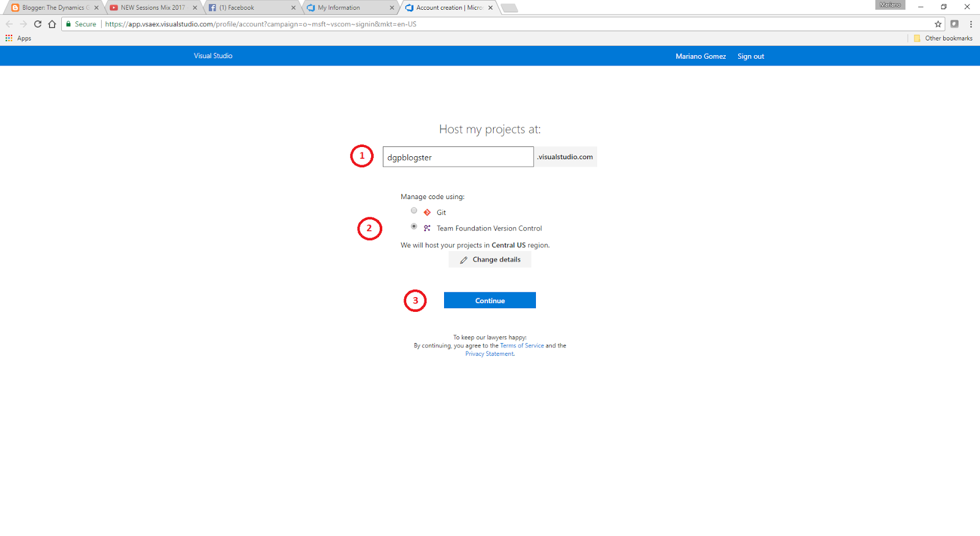Click the Mariano Chrome profile button
Screen dimensions: 980x536
[x=890, y=5]
